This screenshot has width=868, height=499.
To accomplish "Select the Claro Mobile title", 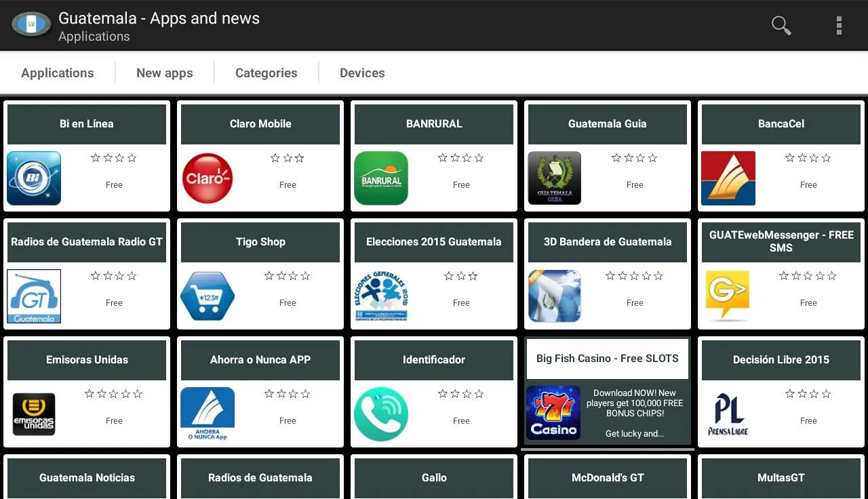I will (260, 124).
